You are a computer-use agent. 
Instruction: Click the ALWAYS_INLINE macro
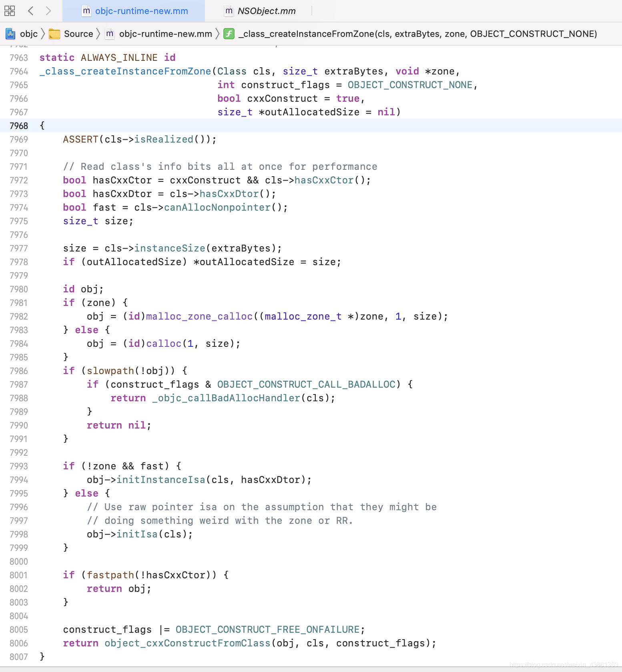coord(119,58)
